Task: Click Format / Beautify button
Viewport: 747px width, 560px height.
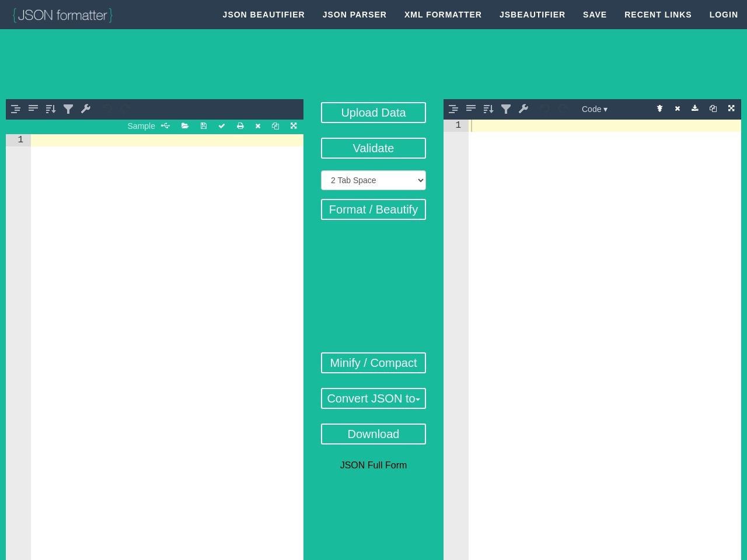Action: (373, 209)
